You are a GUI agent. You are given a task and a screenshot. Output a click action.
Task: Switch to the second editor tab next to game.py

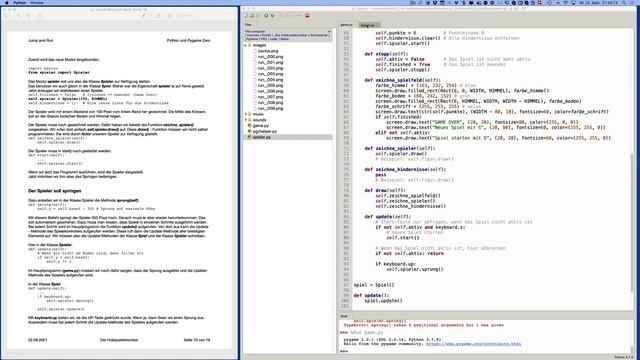[368, 25]
